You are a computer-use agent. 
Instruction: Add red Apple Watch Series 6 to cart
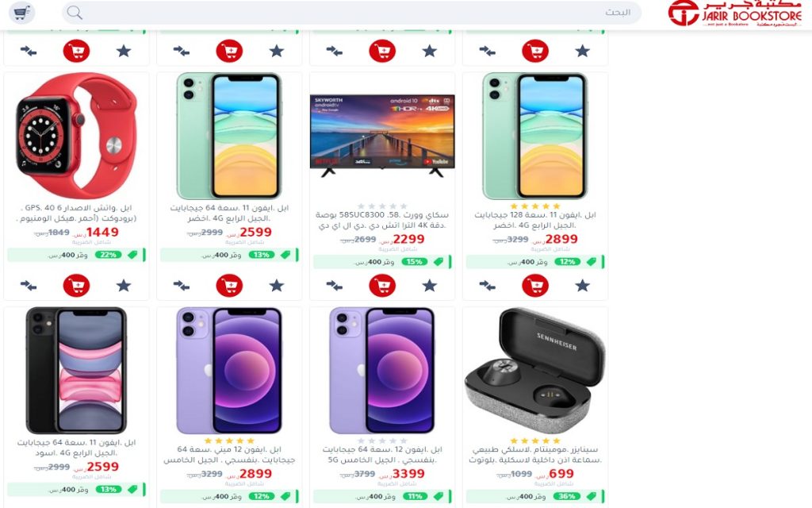(x=76, y=286)
